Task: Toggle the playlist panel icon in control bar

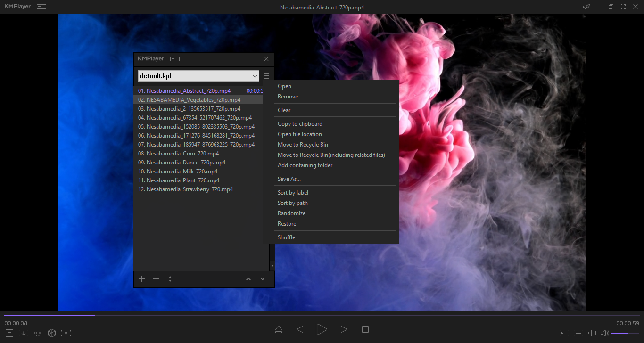Action: coord(9,333)
